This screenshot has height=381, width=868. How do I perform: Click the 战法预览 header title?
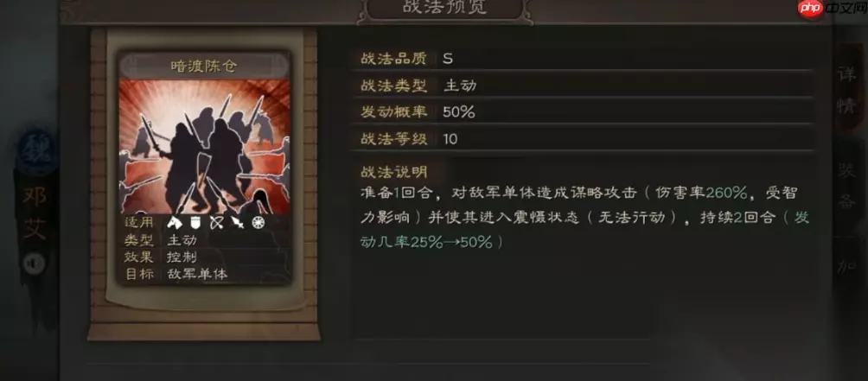[444, 8]
